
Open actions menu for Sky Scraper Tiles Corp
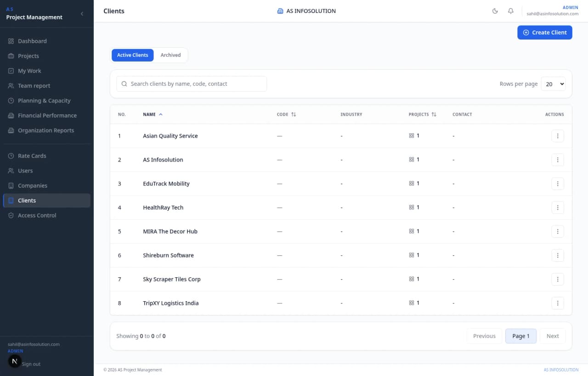pos(557,279)
